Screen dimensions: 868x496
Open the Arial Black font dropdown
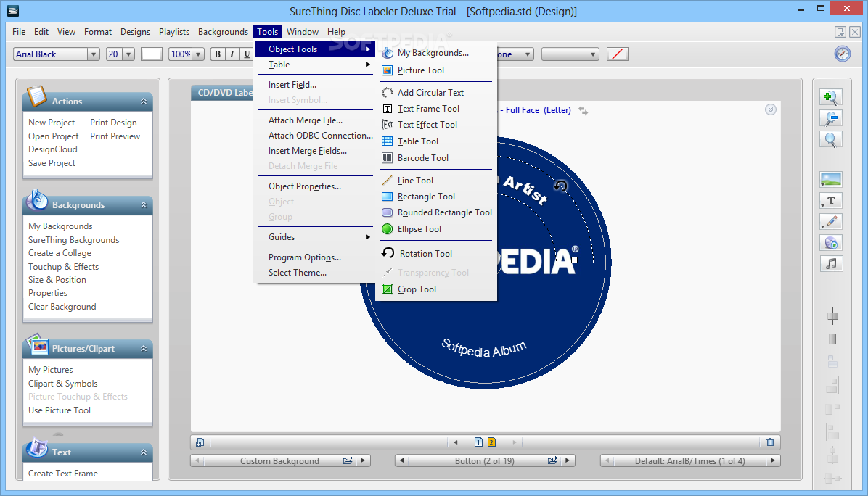tap(93, 54)
